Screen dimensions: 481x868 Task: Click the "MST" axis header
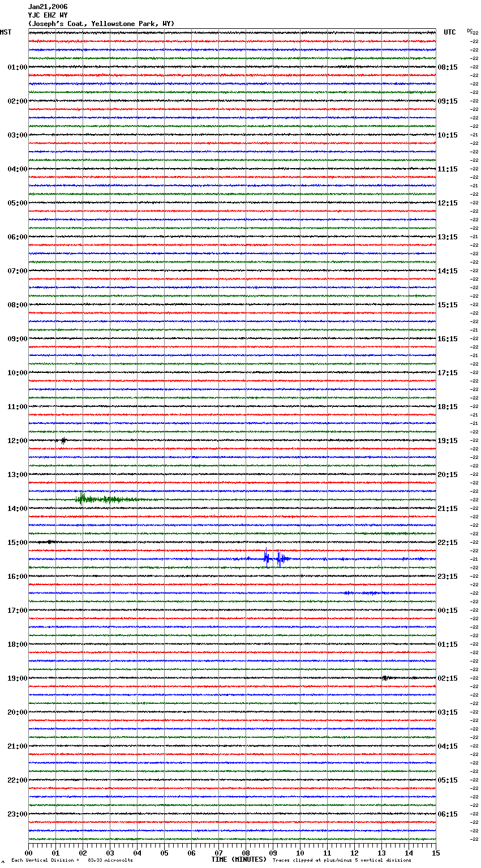(6, 32)
